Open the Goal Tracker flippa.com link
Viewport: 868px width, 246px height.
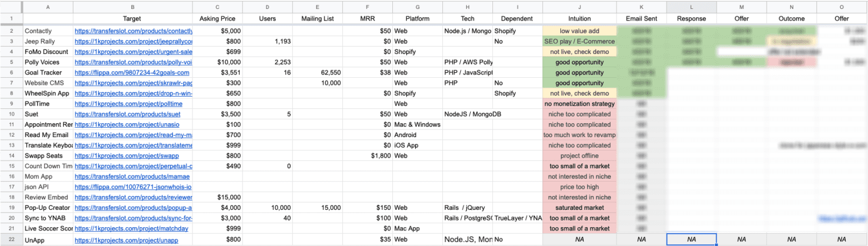(132, 73)
